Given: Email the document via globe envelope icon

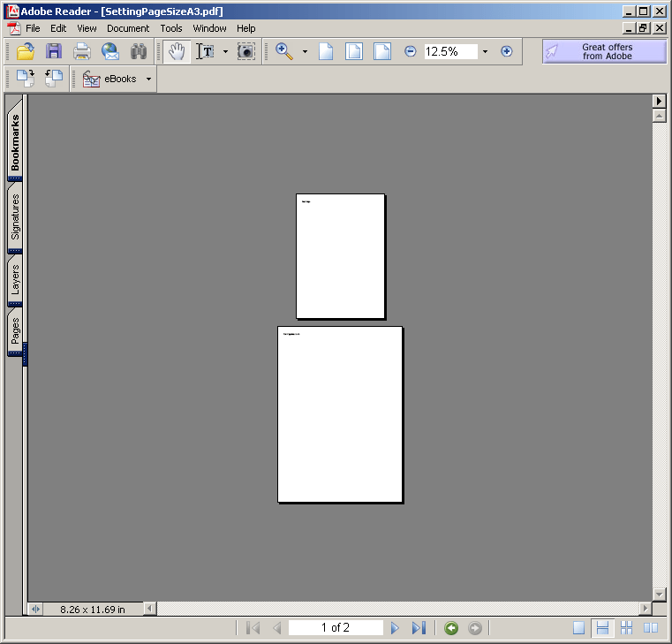Looking at the screenshot, I should 110,51.
